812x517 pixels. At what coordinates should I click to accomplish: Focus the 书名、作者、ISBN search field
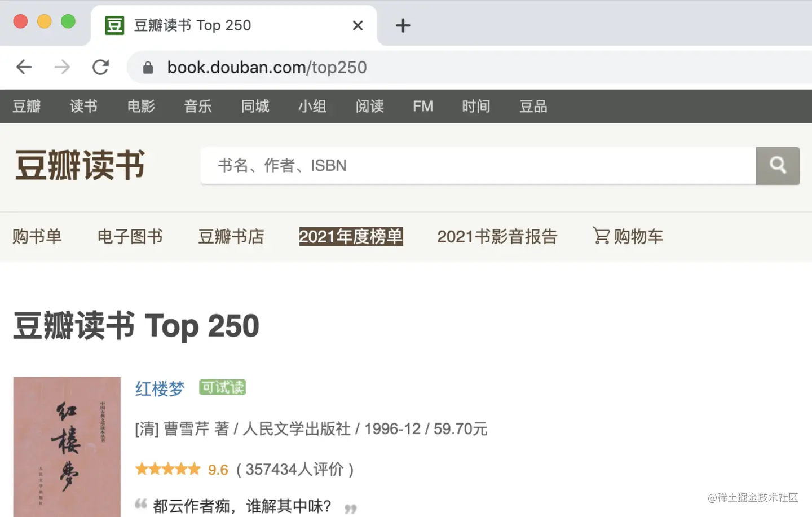tap(478, 165)
